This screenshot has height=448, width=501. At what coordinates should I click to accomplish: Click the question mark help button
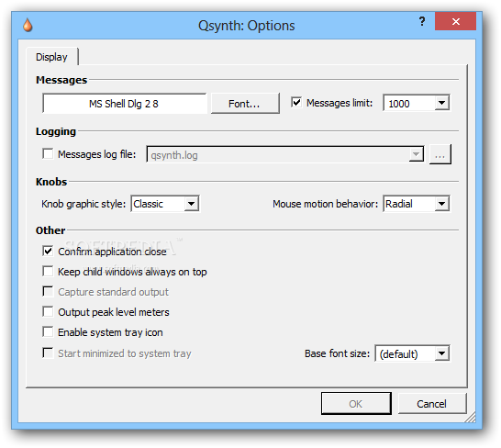pos(422,21)
